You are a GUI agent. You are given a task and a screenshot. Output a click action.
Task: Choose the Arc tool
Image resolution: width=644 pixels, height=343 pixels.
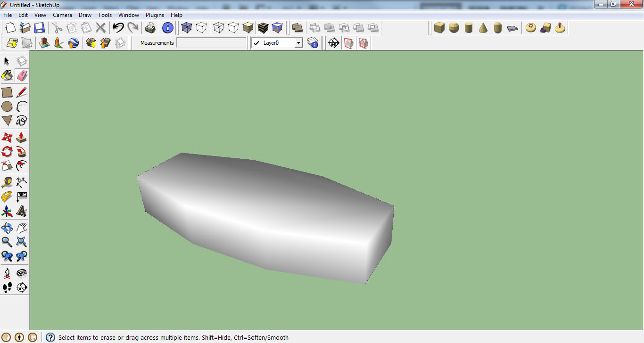pos(22,106)
